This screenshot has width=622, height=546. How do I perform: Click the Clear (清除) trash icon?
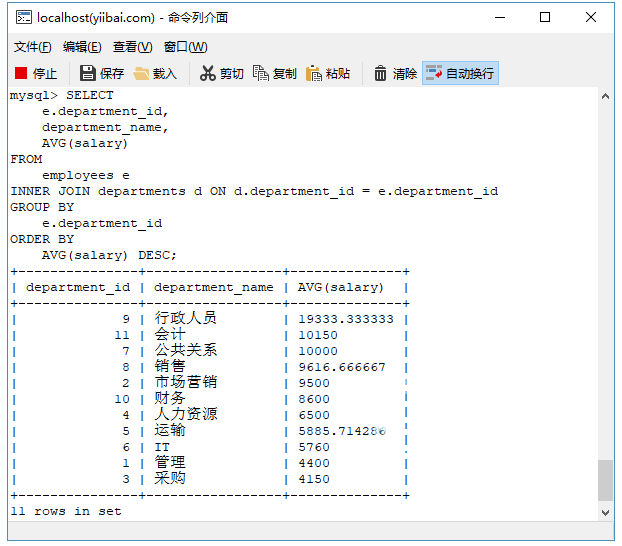380,73
